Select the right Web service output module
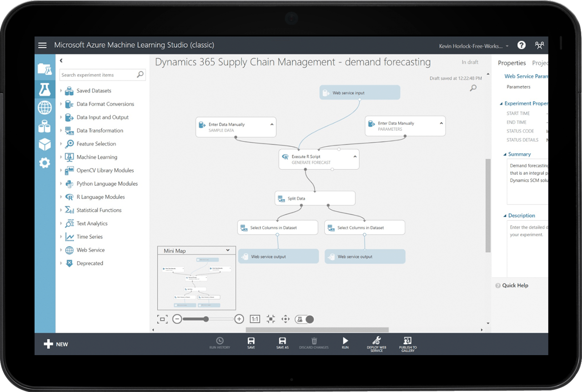Image resolution: width=582 pixels, height=392 pixels. tap(365, 256)
